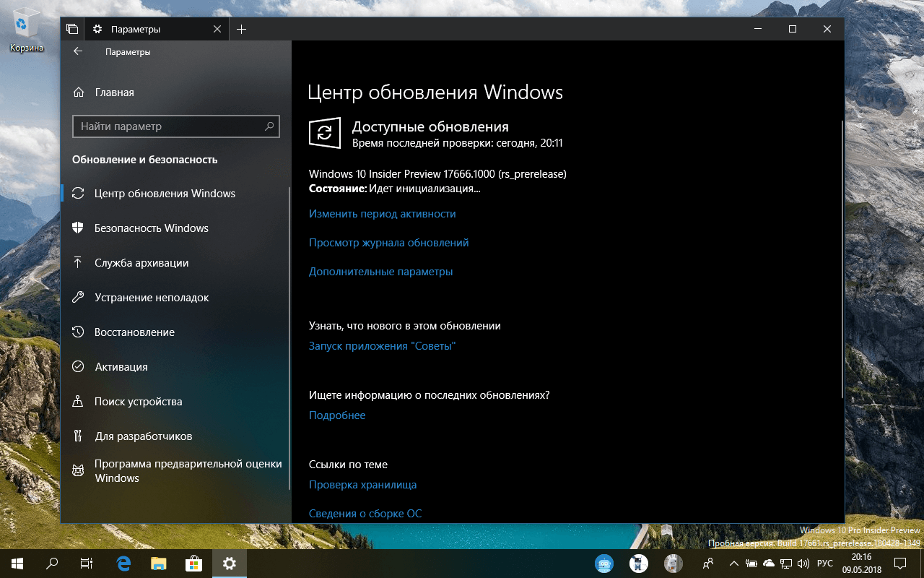Click the Подробнее link
This screenshot has width=924, height=578.
click(337, 415)
